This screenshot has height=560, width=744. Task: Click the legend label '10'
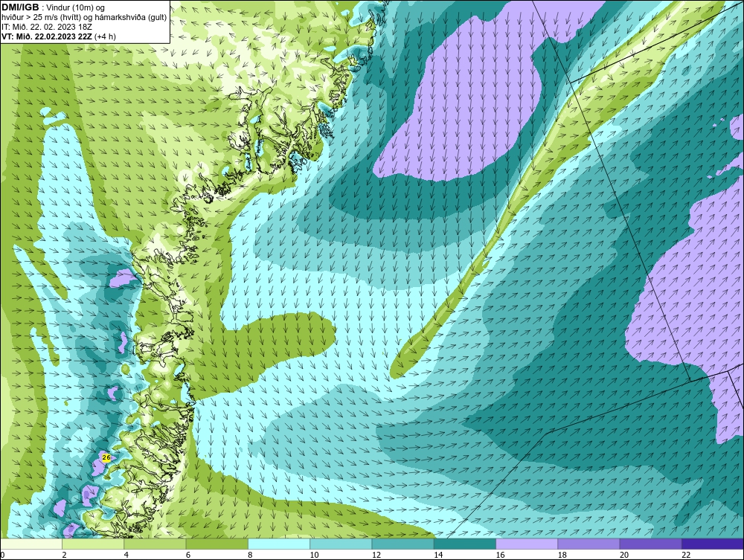pos(314,556)
